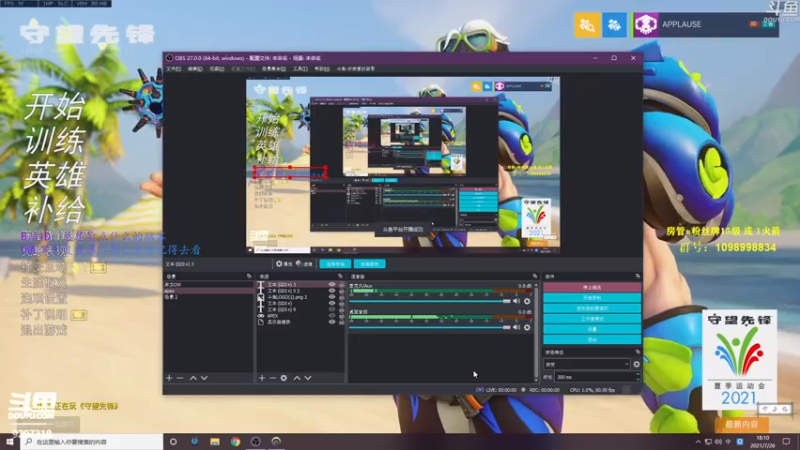The image size is (800, 450).
Task: Open 设置 settings in Controls
Action: coord(592,329)
